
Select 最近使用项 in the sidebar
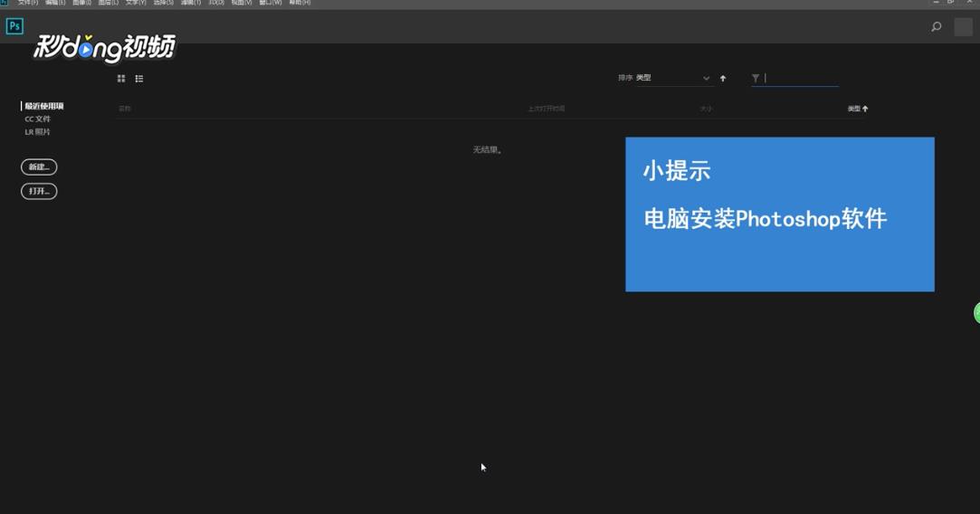coord(43,106)
